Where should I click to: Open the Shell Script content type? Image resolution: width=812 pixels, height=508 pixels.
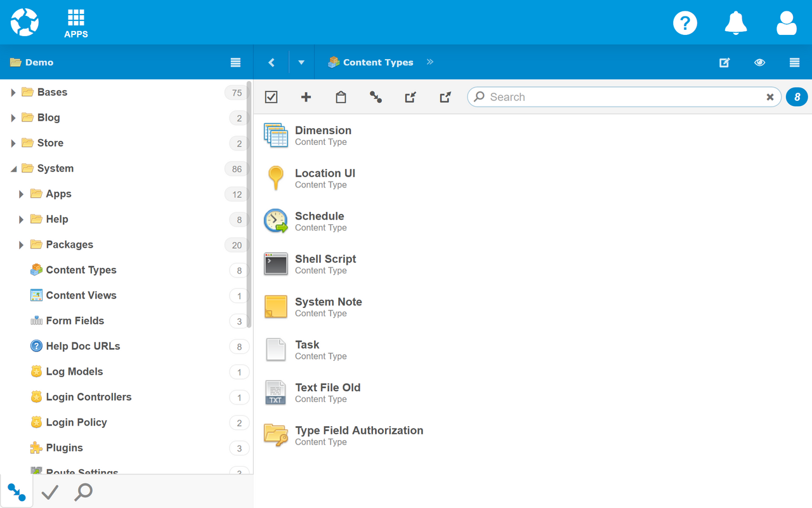[325, 259]
